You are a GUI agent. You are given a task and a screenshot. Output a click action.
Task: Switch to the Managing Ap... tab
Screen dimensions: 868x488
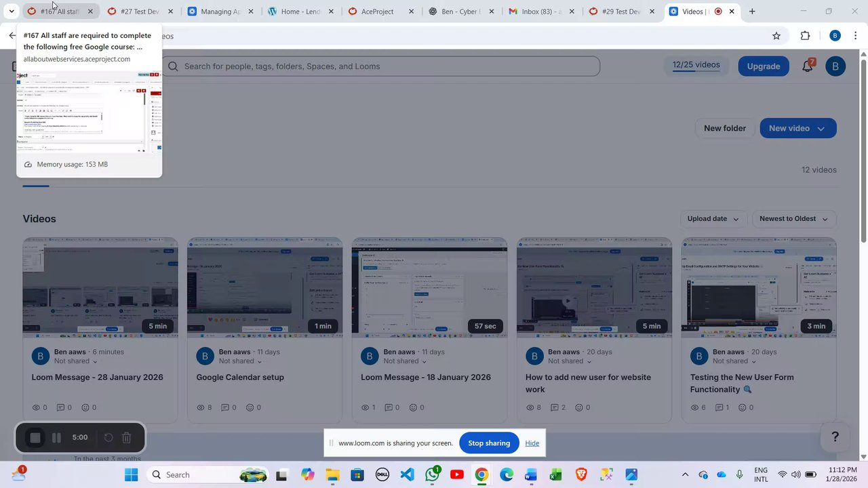222,12
